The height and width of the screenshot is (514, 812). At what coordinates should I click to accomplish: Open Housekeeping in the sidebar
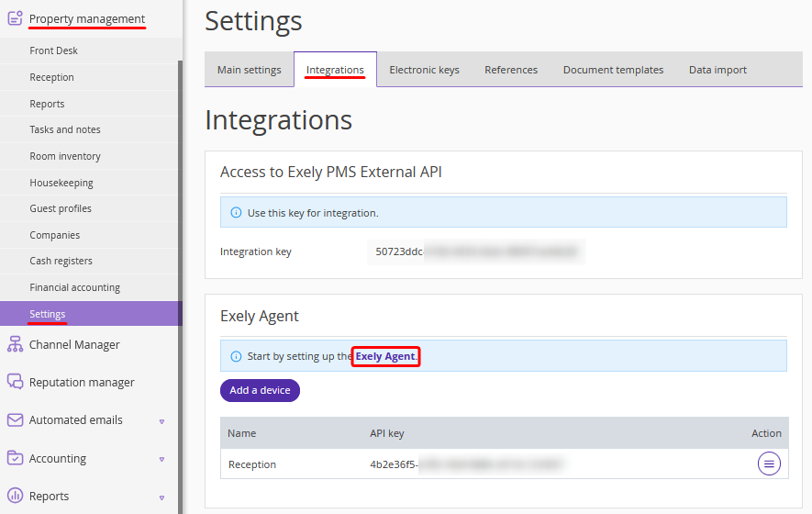click(61, 183)
